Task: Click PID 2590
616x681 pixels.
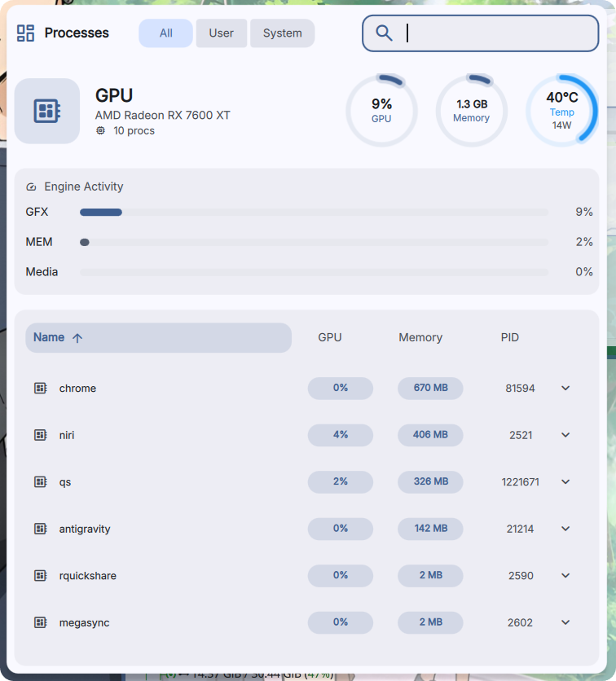Action: (521, 576)
